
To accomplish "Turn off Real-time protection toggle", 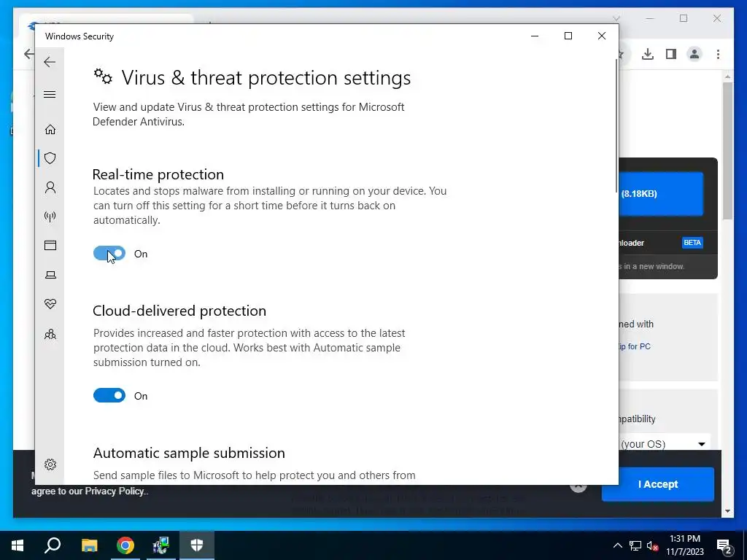I will point(109,253).
